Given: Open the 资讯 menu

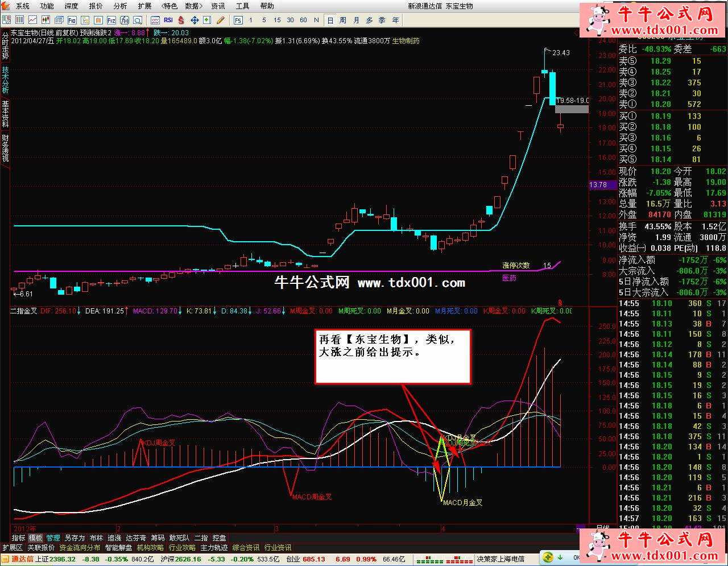Looking at the screenshot, I should click(218, 6).
